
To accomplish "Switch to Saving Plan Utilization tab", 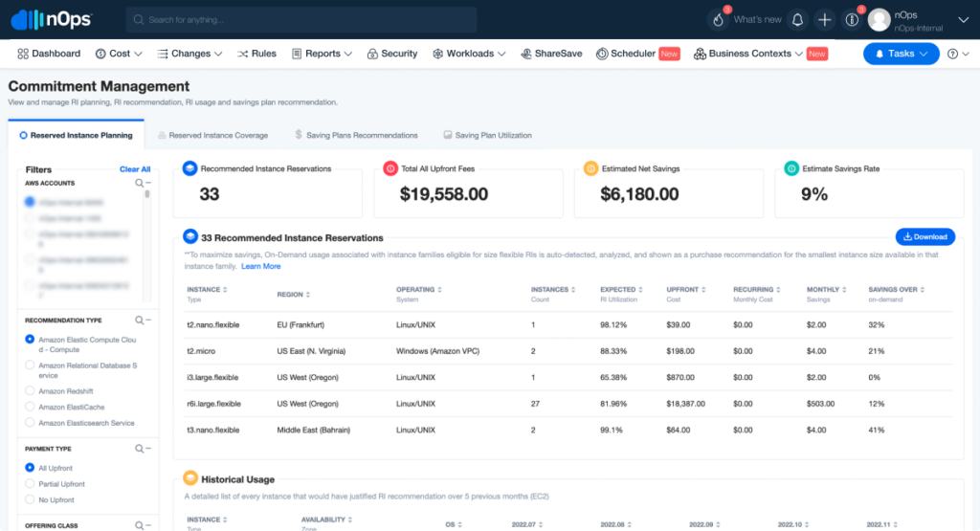I will tap(487, 135).
